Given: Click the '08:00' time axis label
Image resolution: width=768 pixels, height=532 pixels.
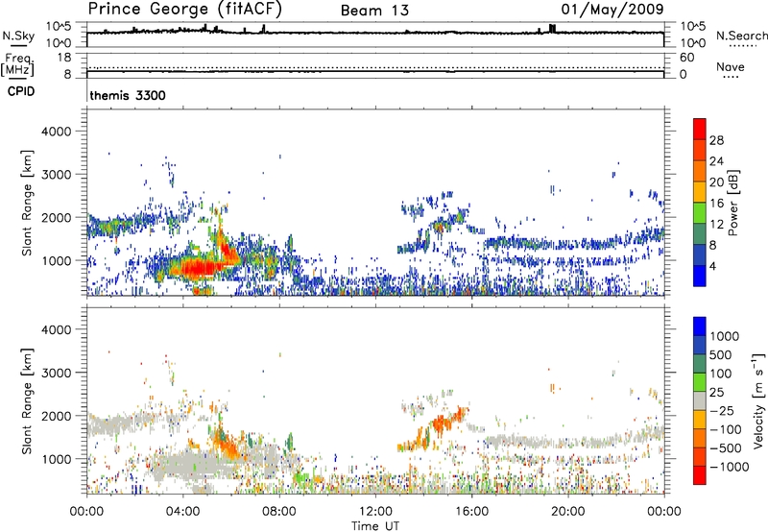Looking at the screenshot, I should point(279,512).
